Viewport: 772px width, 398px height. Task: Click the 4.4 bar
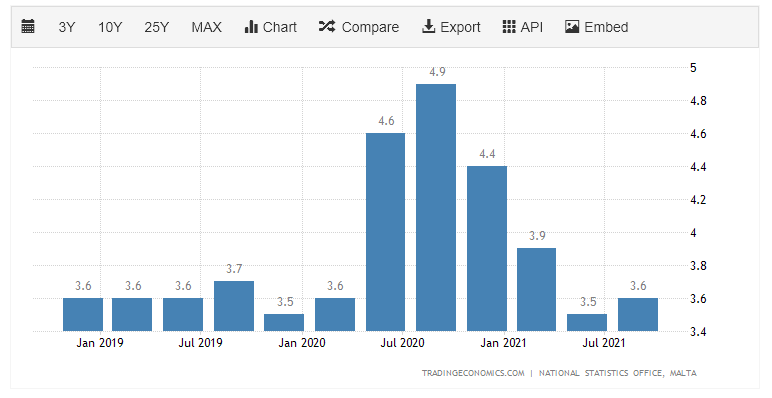pos(487,248)
